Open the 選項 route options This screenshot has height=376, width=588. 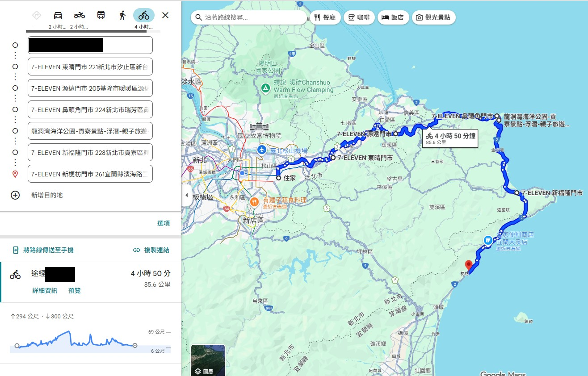[164, 223]
